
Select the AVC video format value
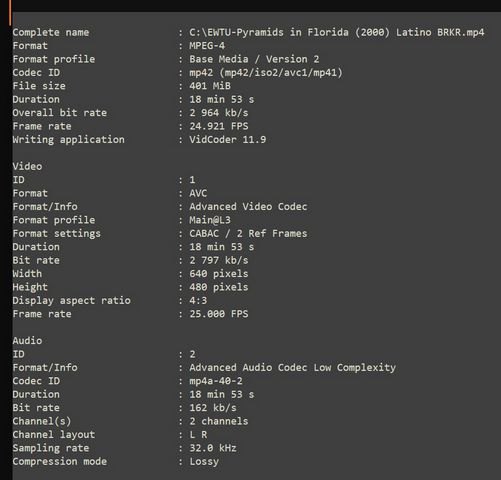click(198, 193)
